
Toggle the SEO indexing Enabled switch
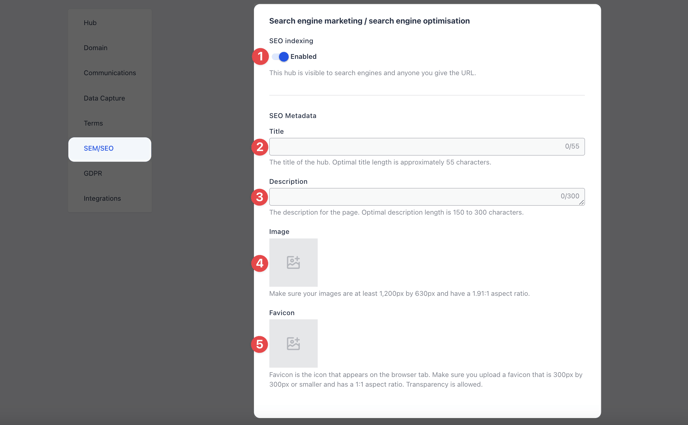point(280,57)
